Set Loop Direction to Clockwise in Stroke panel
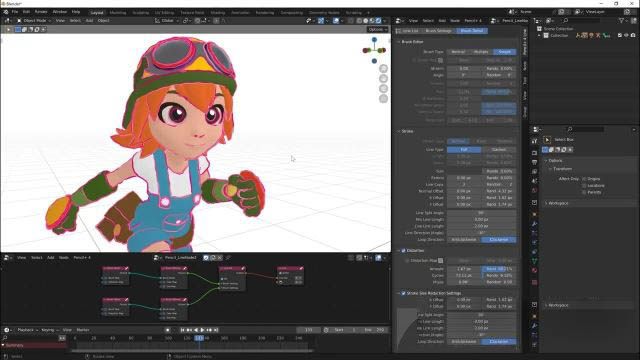Viewport: 640px width, 360px height. click(499, 240)
